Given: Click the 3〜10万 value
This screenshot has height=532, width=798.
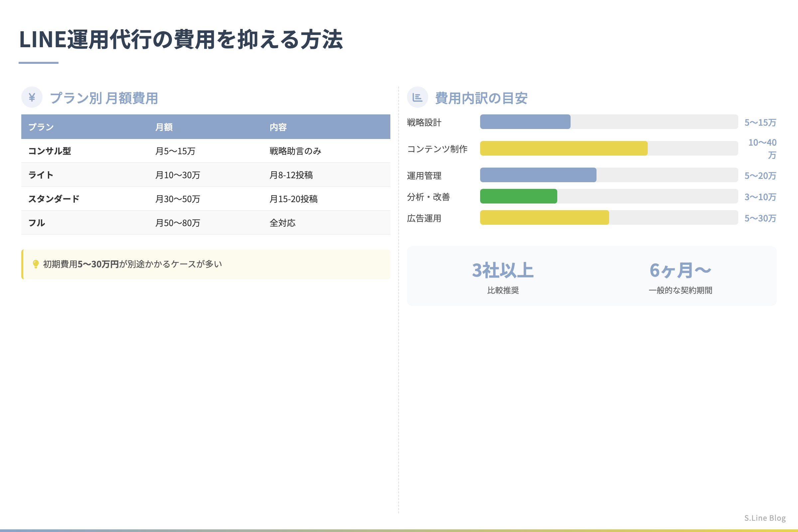Looking at the screenshot, I should click(760, 197).
